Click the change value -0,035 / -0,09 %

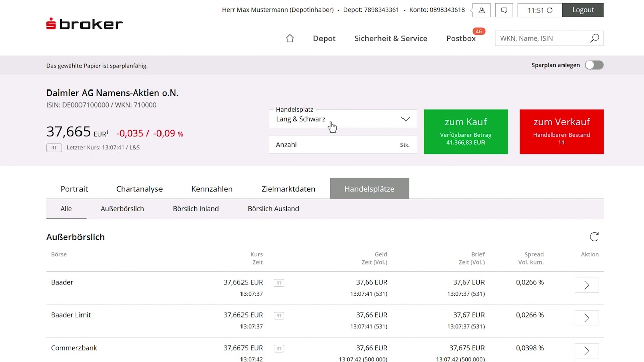[149, 133]
